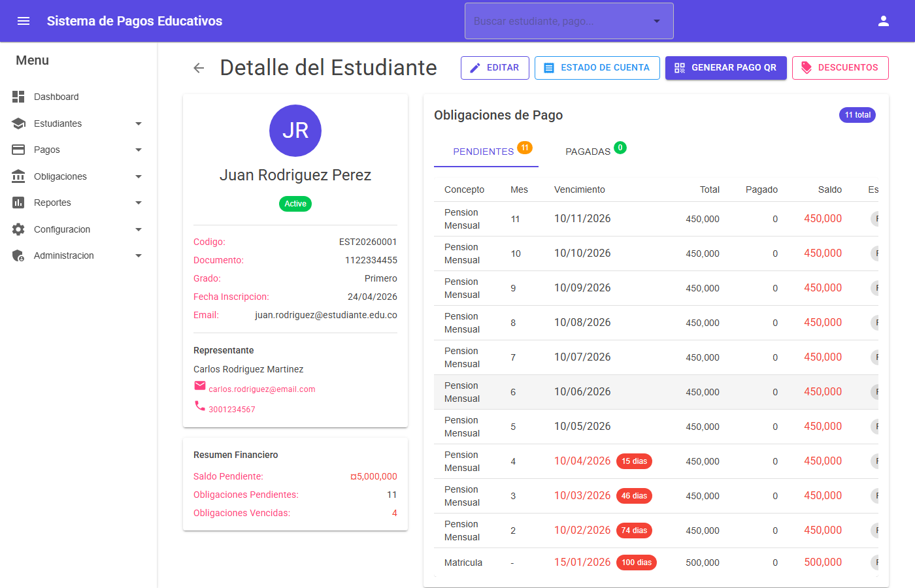Click the 100 dias overdue badge
The image size is (915, 588).
point(637,563)
